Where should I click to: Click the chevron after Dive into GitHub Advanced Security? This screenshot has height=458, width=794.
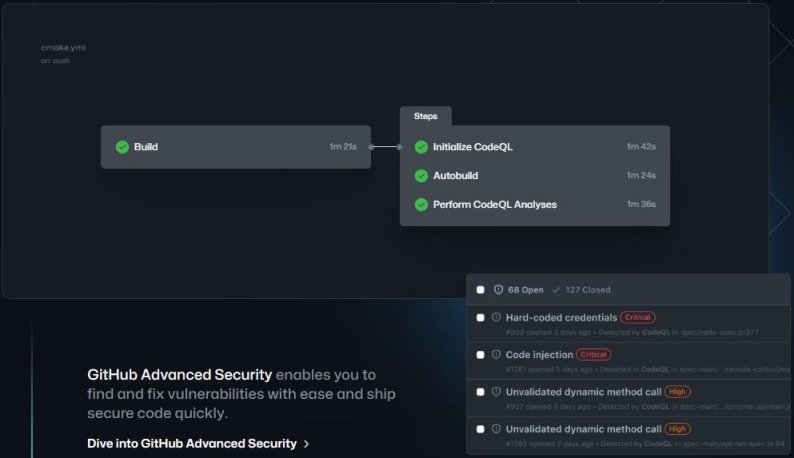(x=306, y=444)
